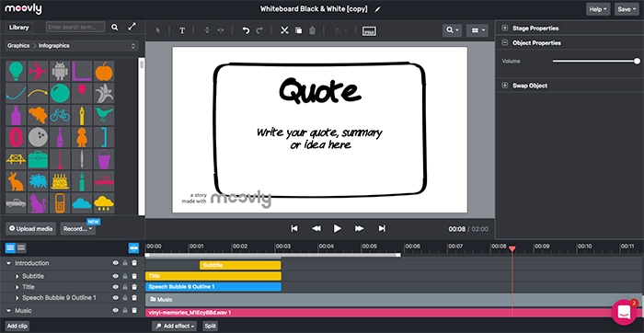Lock the Title layer

click(125, 287)
